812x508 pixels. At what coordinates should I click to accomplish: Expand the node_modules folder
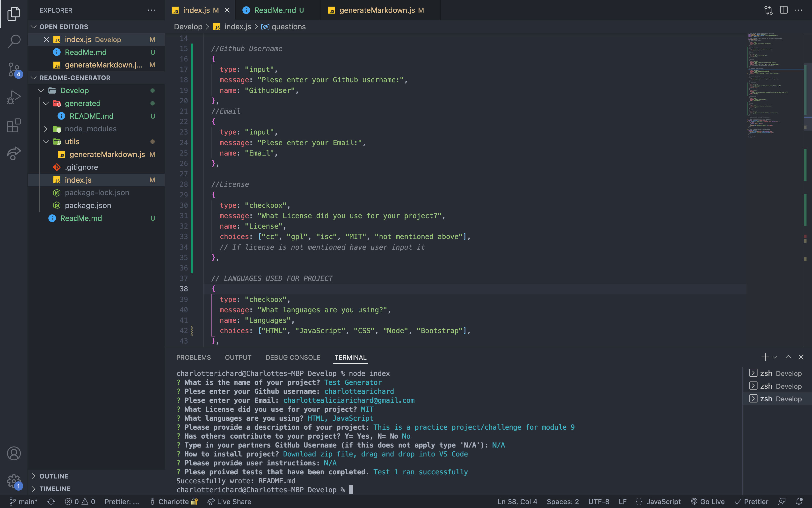(x=46, y=129)
